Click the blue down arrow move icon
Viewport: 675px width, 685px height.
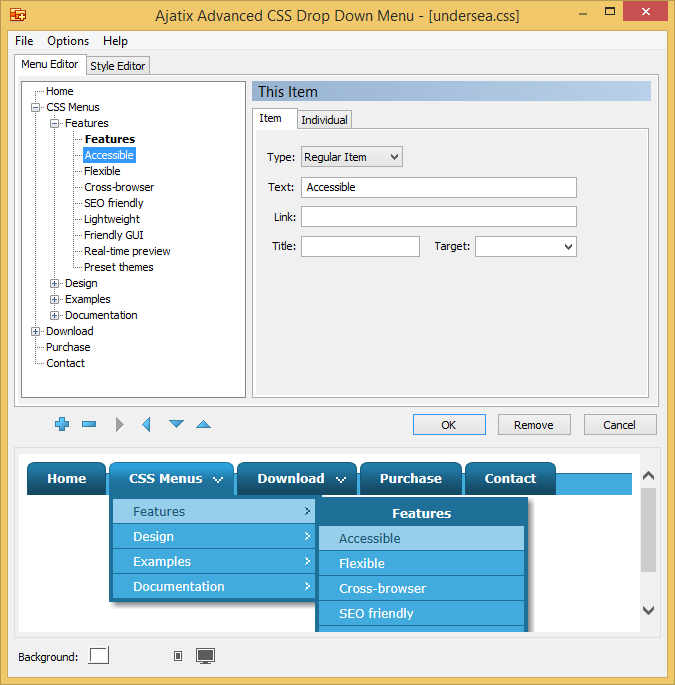pos(177,424)
